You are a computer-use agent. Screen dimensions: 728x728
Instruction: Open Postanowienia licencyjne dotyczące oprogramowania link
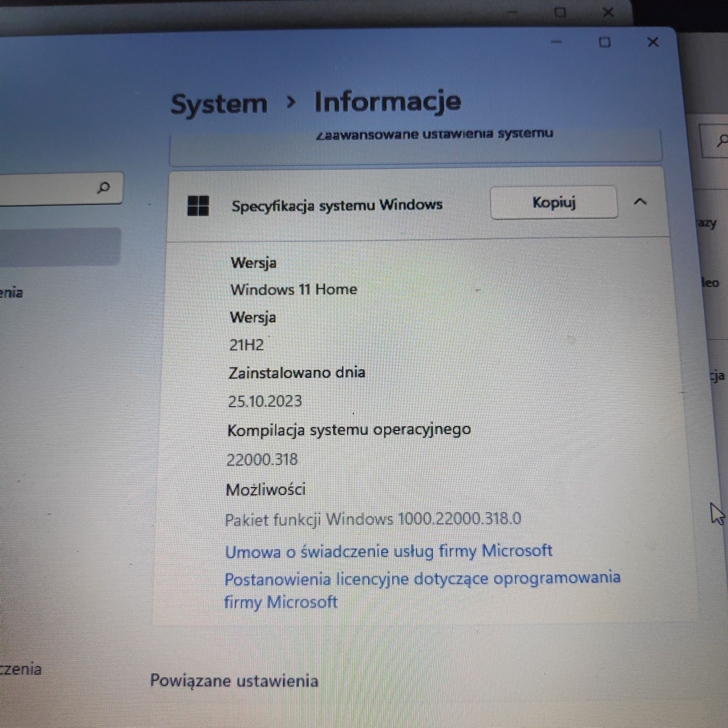pos(422,589)
